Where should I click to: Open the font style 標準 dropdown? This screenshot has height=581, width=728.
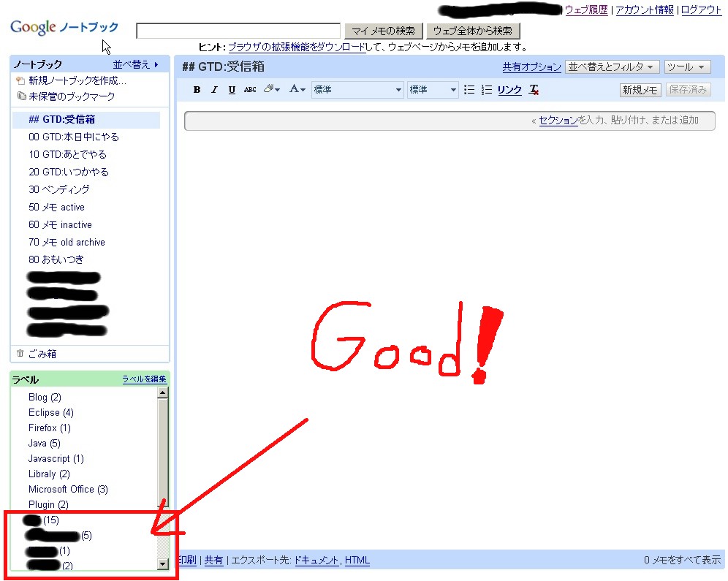coord(357,90)
